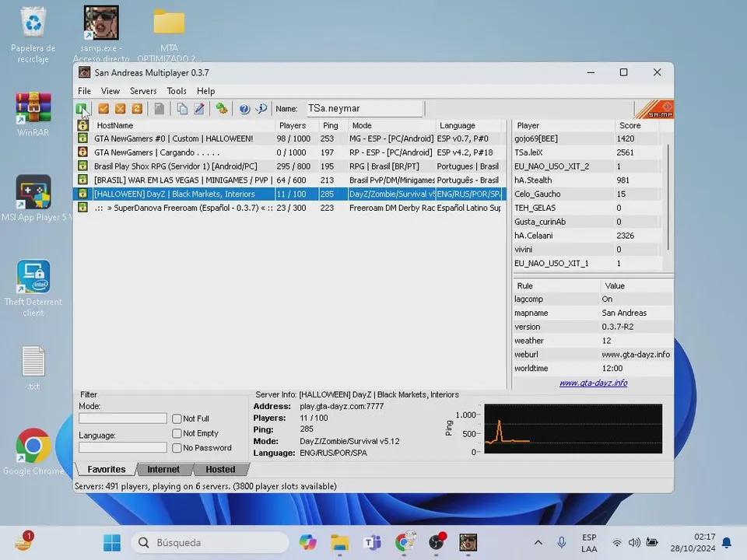Select the WinRAR desktop icon
This screenshot has height=560, width=747.
click(x=33, y=115)
